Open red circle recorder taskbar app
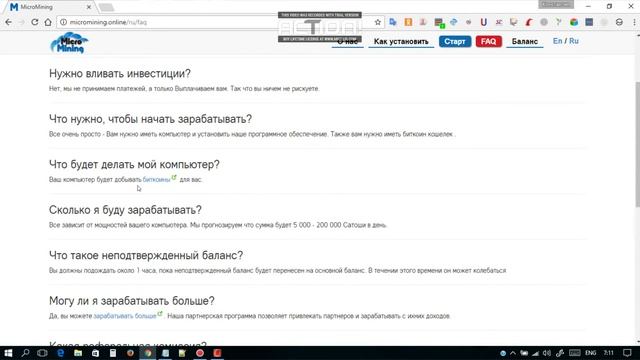This screenshot has width=640, height=360. point(200,353)
